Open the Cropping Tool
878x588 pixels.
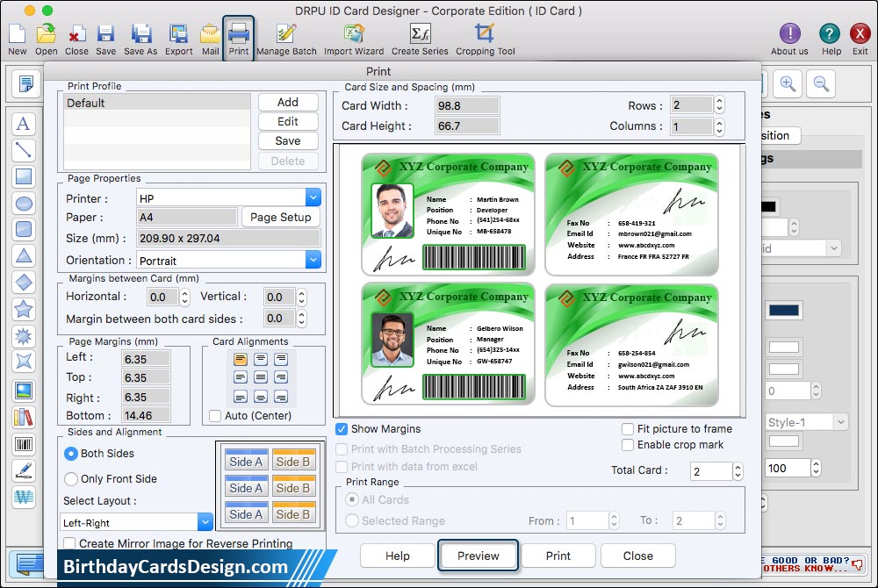point(485,39)
